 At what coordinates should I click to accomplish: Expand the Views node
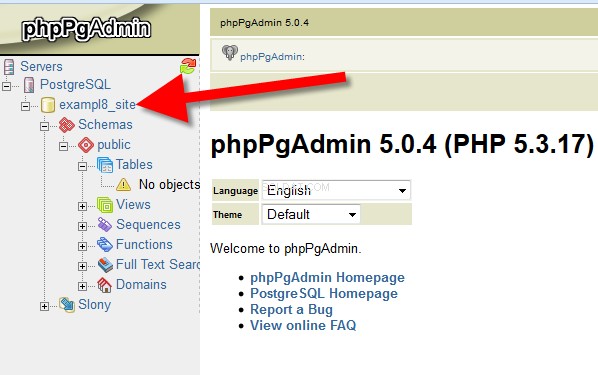click(x=82, y=206)
